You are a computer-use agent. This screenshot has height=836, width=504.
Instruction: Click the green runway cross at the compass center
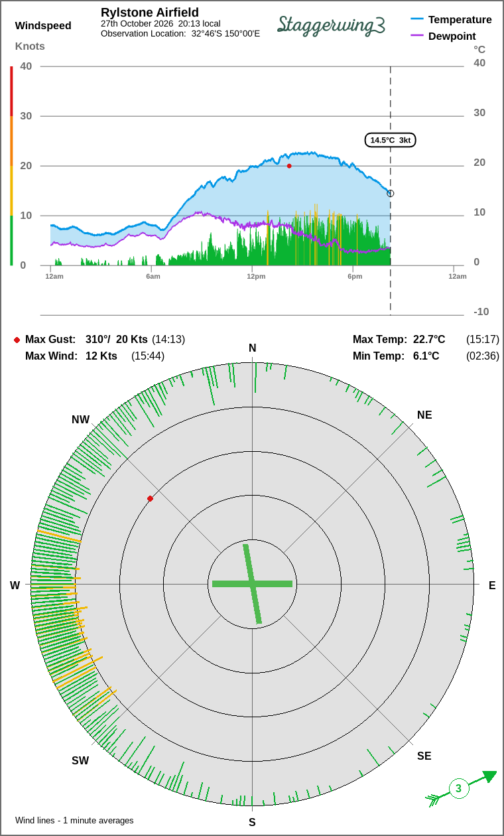coord(252,584)
